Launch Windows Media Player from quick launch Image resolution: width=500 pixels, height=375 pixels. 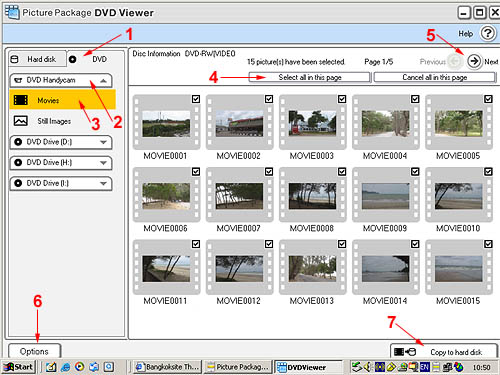[79, 367]
